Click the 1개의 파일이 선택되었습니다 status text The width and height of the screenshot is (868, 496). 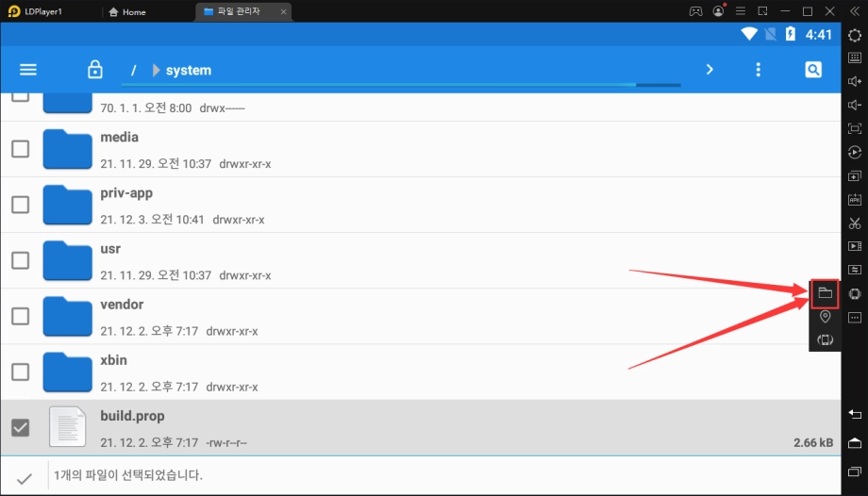click(x=128, y=475)
